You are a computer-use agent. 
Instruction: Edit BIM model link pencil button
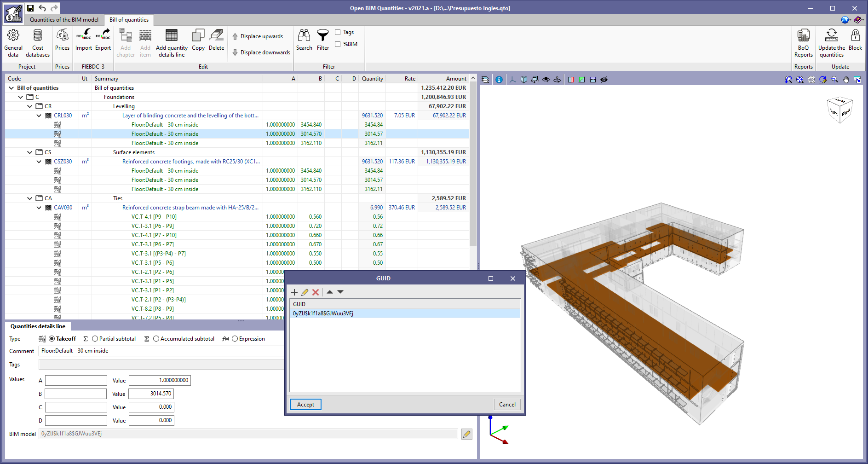point(467,434)
